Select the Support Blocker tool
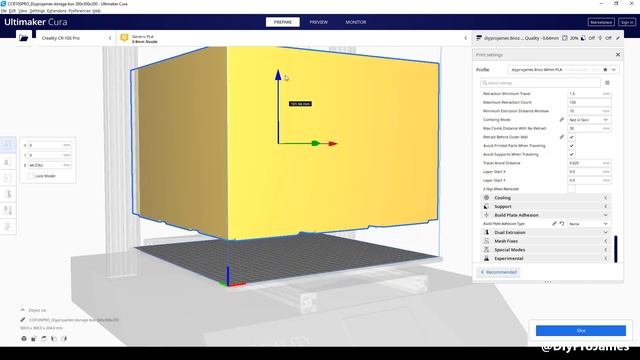The image size is (640, 360). 8,227
